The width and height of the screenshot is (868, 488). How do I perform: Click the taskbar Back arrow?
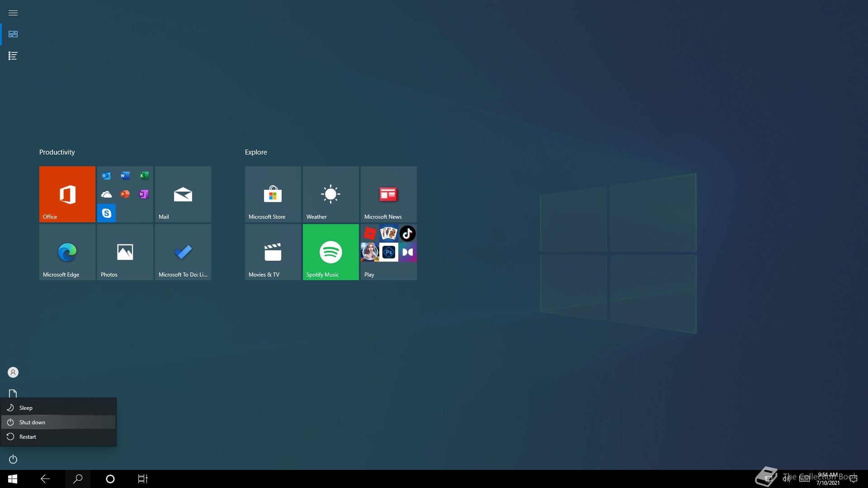[45, 479]
